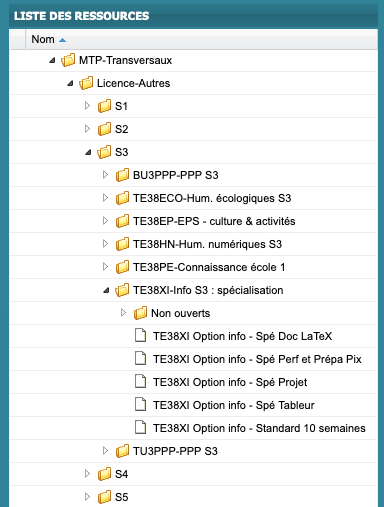Expand TE38ECO-Hum. écologiques S3
Image resolution: width=384 pixels, height=507 pixels.
coord(105,198)
